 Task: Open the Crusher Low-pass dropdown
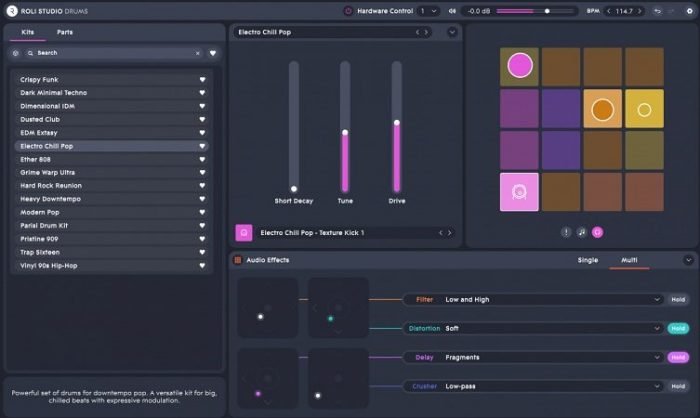pyautogui.click(x=656, y=386)
